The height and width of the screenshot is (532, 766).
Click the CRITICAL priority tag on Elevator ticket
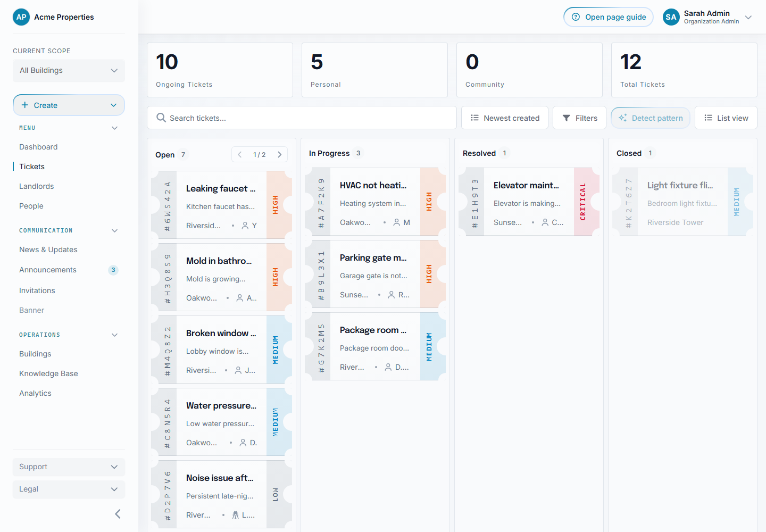tap(583, 202)
